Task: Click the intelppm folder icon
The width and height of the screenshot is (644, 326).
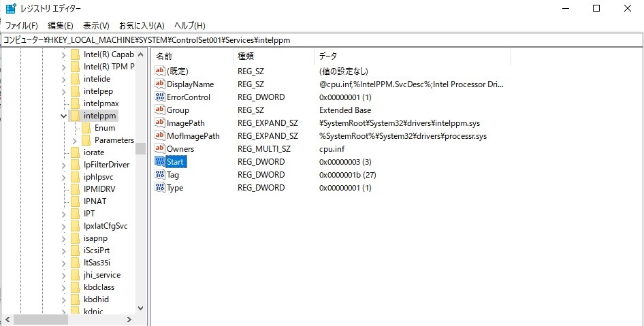Action: pyautogui.click(x=75, y=116)
